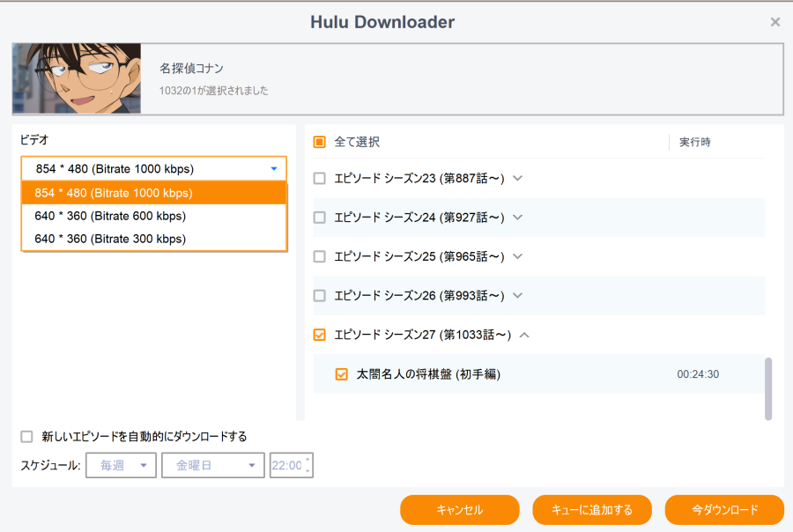Image resolution: width=793 pixels, height=532 pixels.
Task: Close the Hulu Downloader dialog
Action: pyautogui.click(x=774, y=22)
